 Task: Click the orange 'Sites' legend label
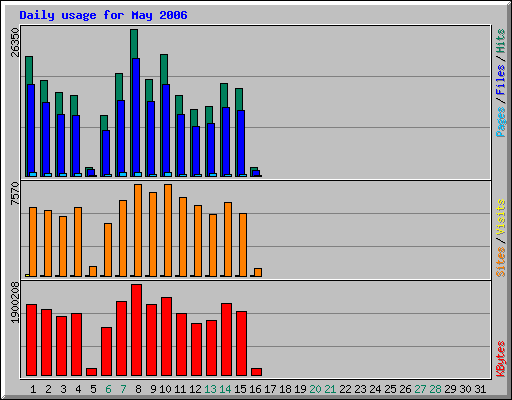coord(500,262)
